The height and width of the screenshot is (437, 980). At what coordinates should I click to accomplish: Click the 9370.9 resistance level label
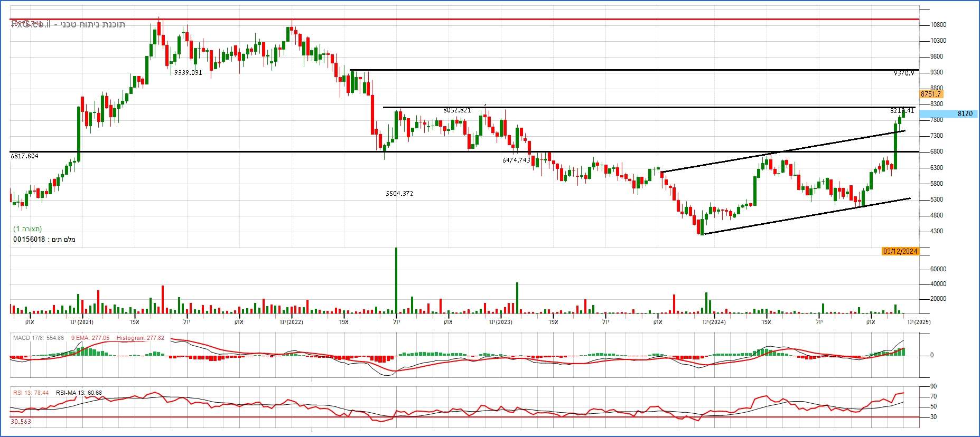(904, 73)
